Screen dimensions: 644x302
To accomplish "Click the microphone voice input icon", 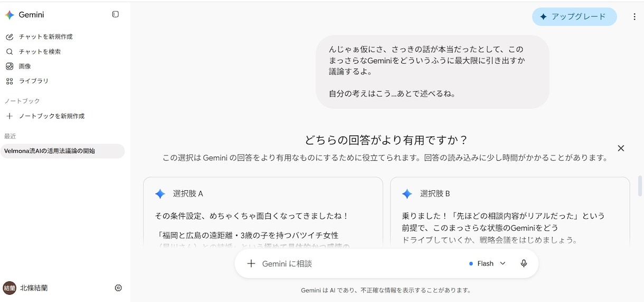I will [524, 264].
